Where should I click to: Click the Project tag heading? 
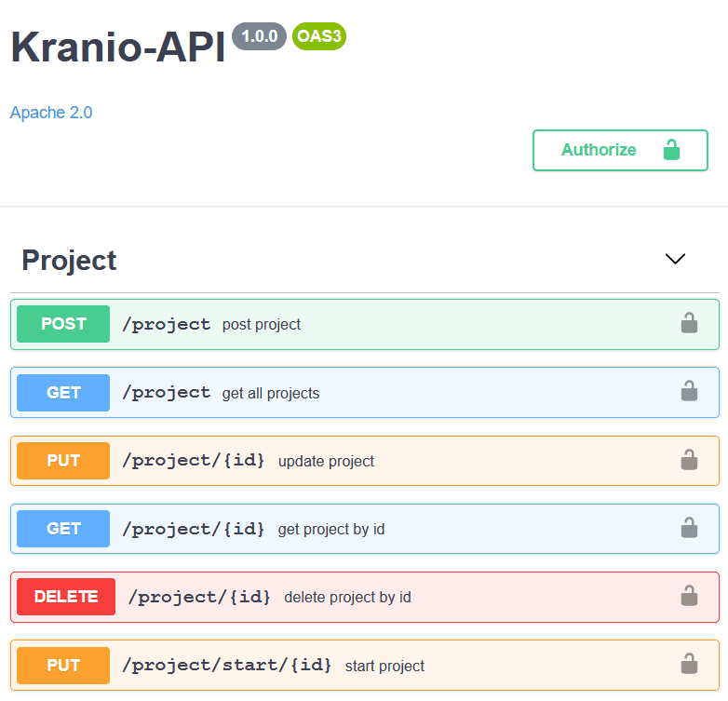70,261
